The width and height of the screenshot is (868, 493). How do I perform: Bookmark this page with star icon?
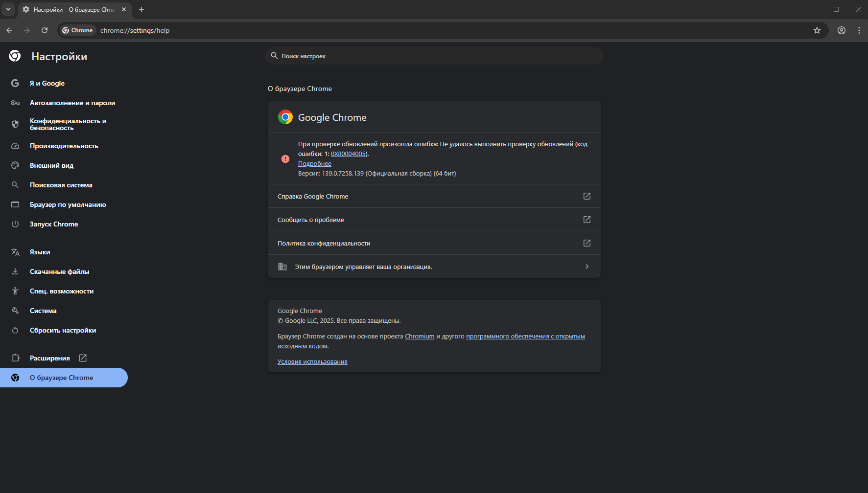(x=817, y=30)
